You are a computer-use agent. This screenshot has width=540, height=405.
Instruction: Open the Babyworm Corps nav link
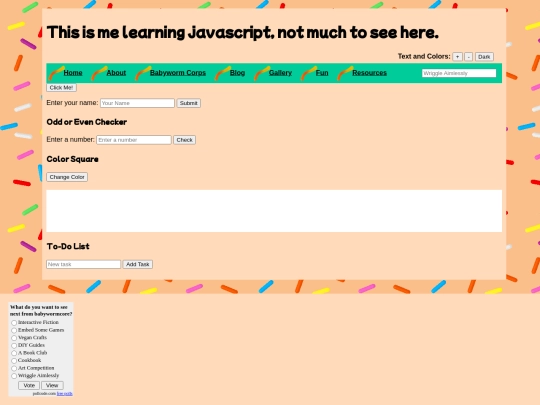coord(178,73)
